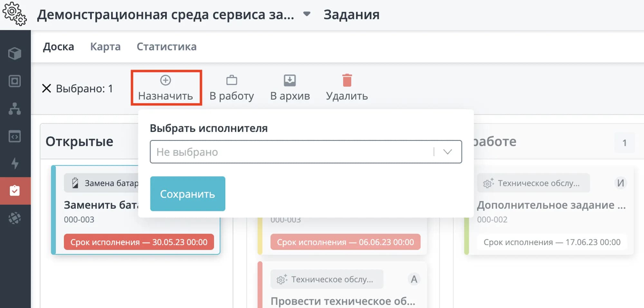Open the Не выбрано executor combo box
This screenshot has height=308, width=644.
coord(290,152)
